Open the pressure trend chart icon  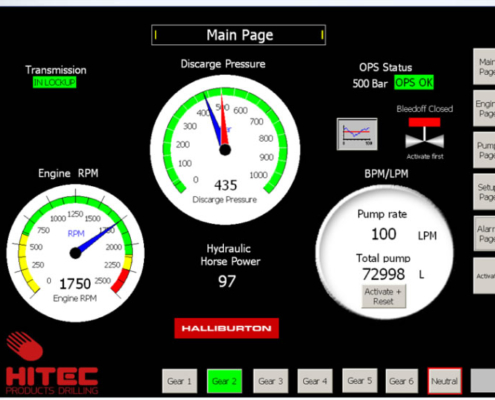(357, 134)
